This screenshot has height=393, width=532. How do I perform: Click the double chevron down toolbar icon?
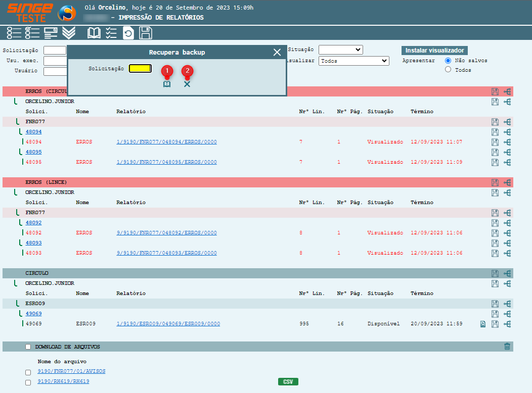69,33
